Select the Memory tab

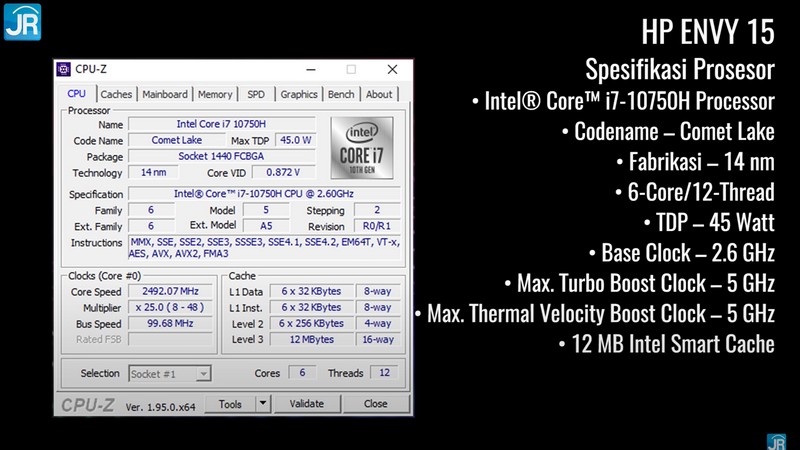coord(215,95)
